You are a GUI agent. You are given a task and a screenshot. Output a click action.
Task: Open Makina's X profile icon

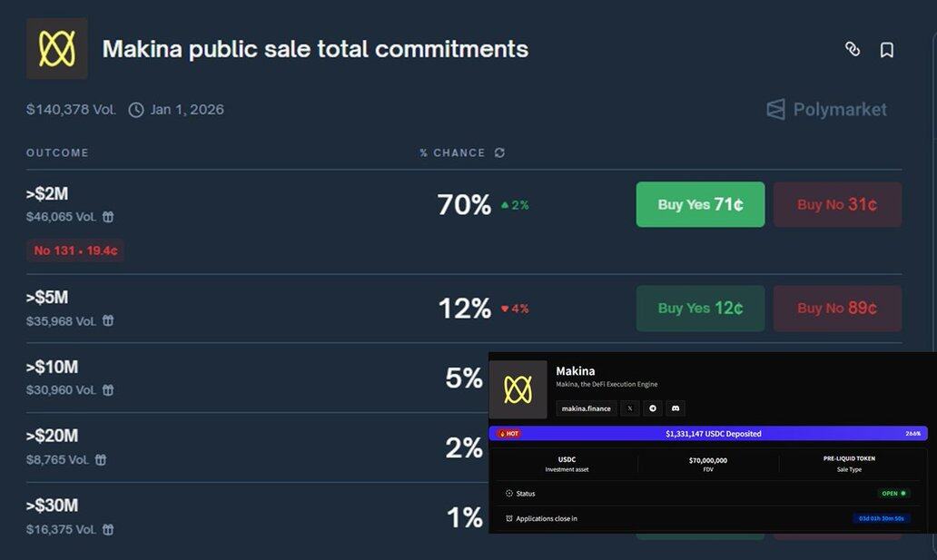[x=630, y=408]
